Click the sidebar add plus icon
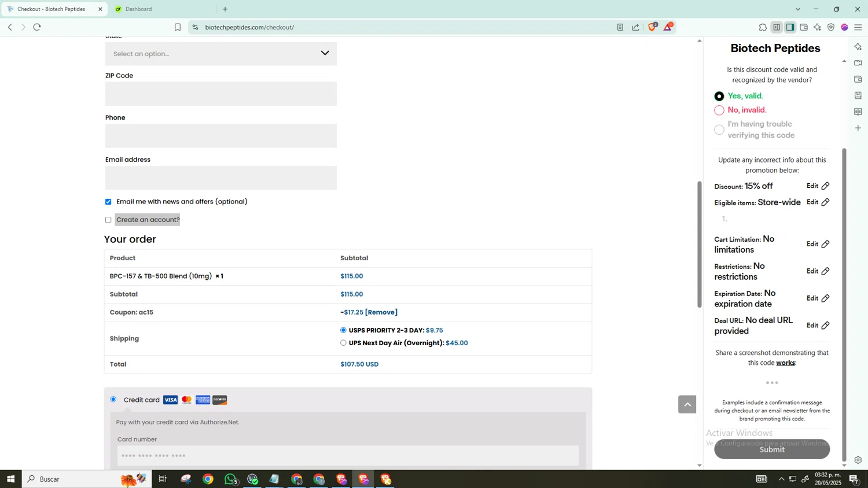 coord(858,128)
